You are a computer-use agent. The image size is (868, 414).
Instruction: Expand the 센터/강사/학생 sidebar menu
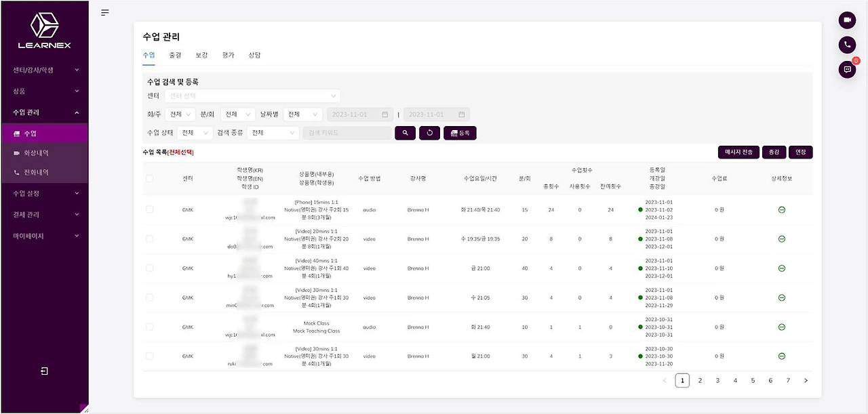tap(44, 70)
